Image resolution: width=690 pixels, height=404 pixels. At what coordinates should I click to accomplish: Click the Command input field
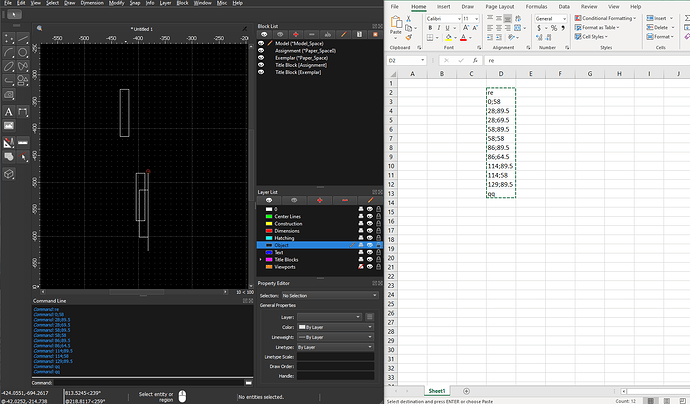(x=149, y=382)
